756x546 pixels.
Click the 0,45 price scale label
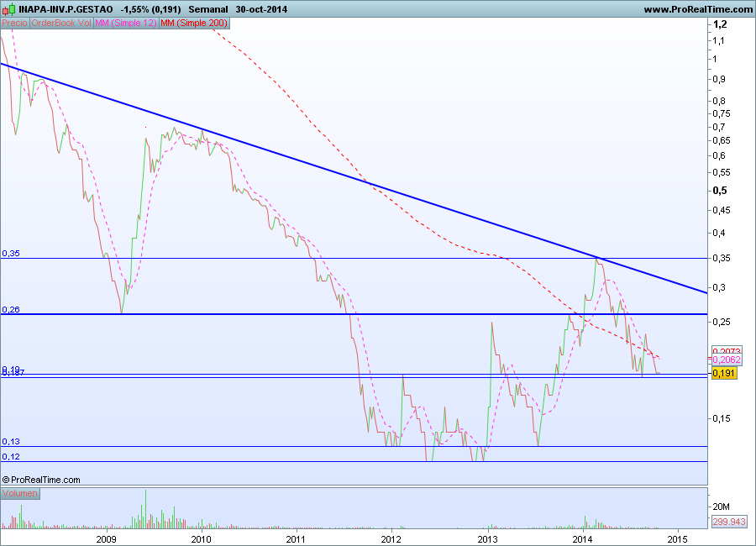coord(722,210)
